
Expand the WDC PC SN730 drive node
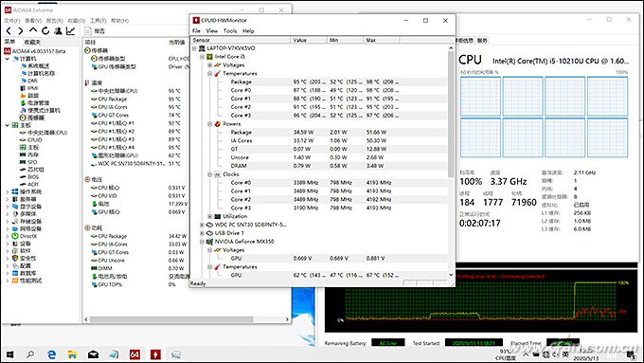pyautogui.click(x=202, y=225)
